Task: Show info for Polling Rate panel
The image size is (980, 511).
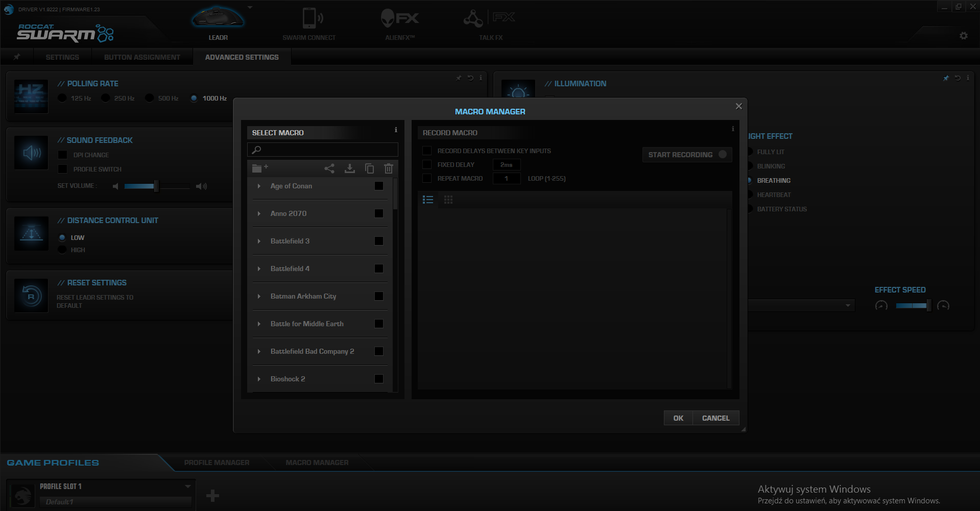Action: pyautogui.click(x=481, y=78)
